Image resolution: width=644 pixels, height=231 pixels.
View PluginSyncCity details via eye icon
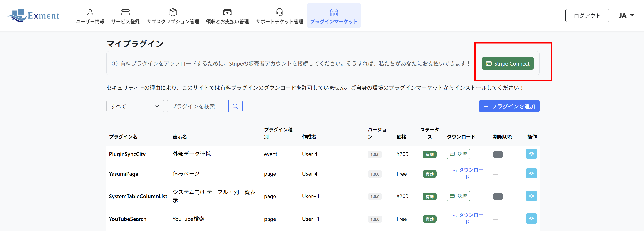(x=531, y=154)
